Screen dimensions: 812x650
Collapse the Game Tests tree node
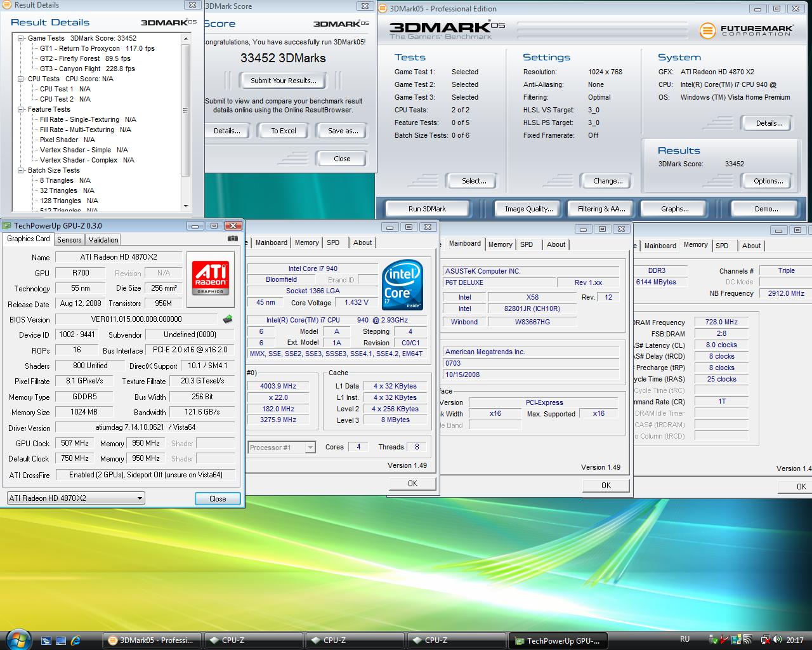pyautogui.click(x=21, y=38)
